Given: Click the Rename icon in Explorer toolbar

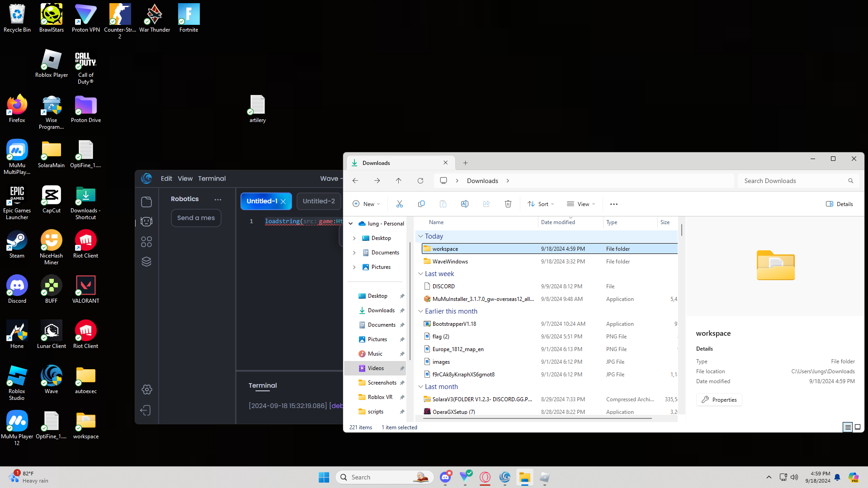Looking at the screenshot, I should coord(464,204).
